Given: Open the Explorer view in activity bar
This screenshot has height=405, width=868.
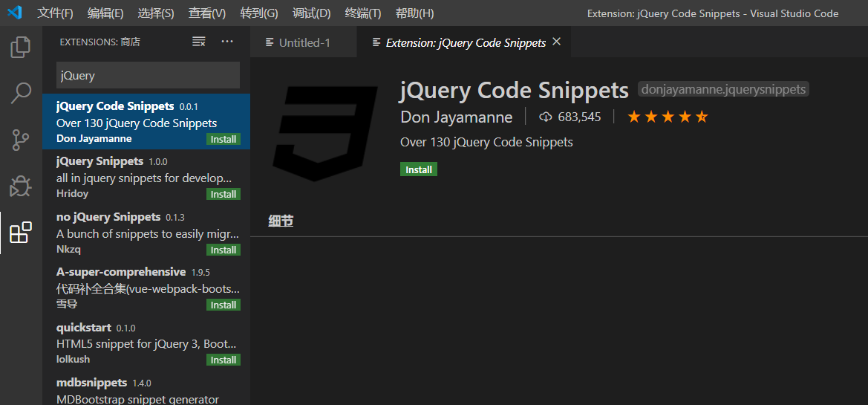Looking at the screenshot, I should pyautogui.click(x=21, y=47).
